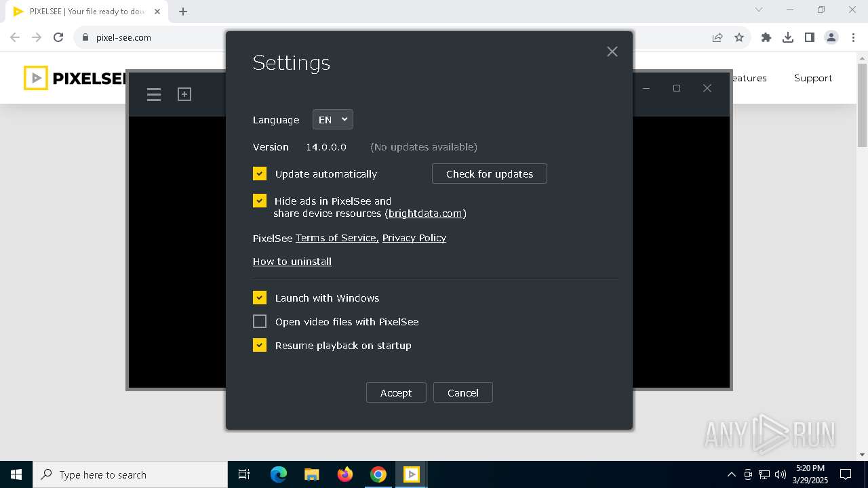Click Check for updates button
This screenshot has width=868, height=488.
coord(490,174)
